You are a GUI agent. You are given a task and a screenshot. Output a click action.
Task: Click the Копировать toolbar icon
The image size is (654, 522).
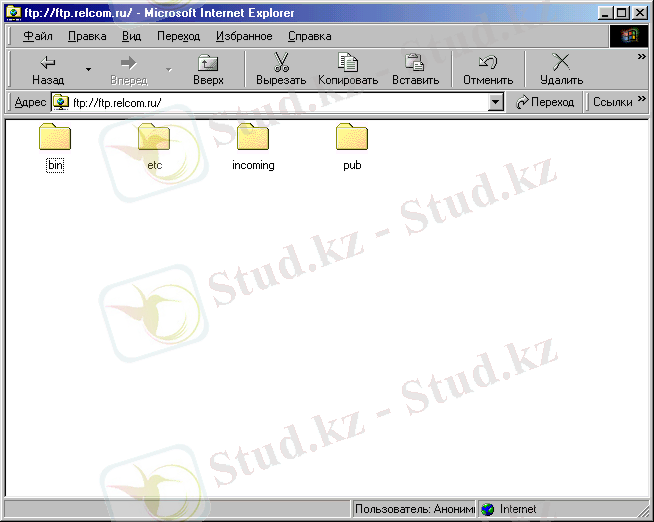tap(348, 62)
